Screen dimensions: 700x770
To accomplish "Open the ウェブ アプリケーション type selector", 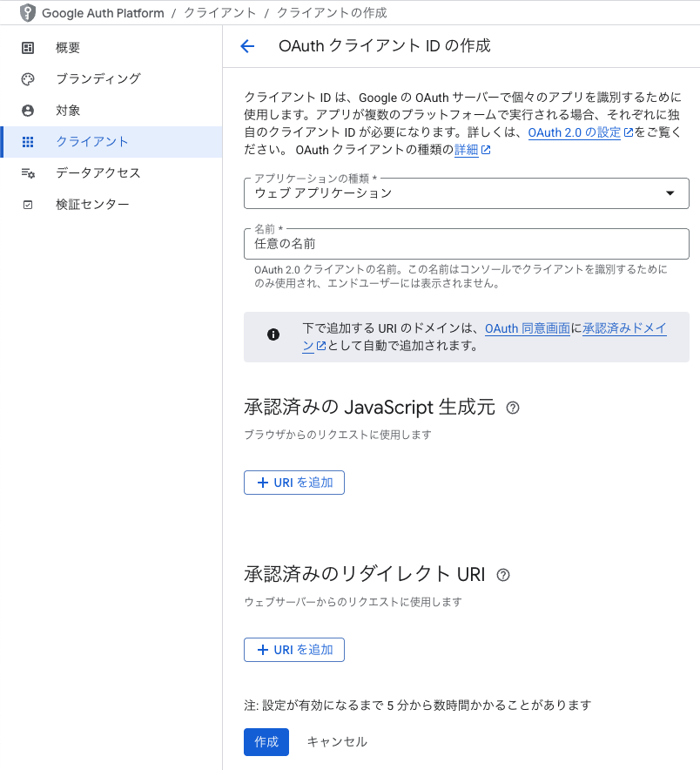I will pos(467,193).
